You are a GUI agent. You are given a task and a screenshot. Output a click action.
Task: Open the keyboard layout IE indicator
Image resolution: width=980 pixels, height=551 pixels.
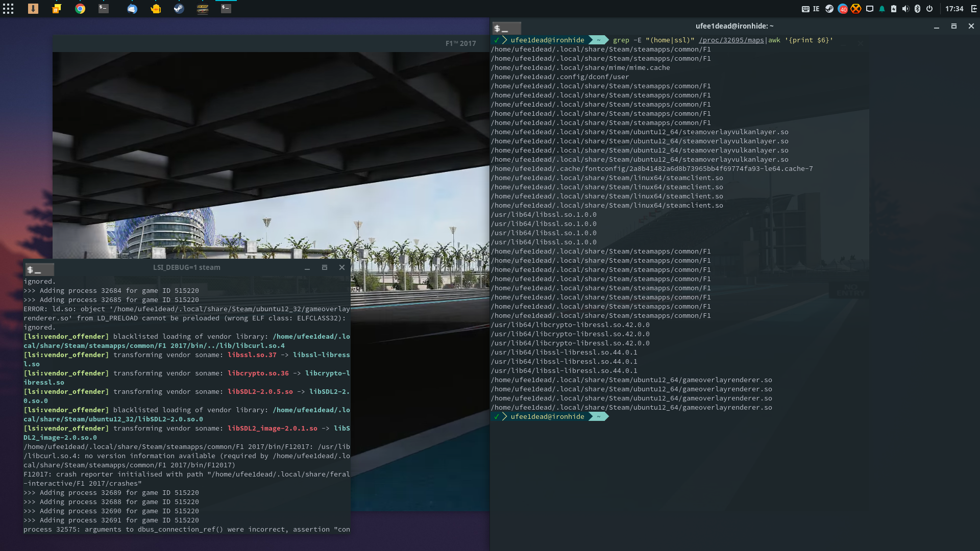pyautogui.click(x=811, y=9)
